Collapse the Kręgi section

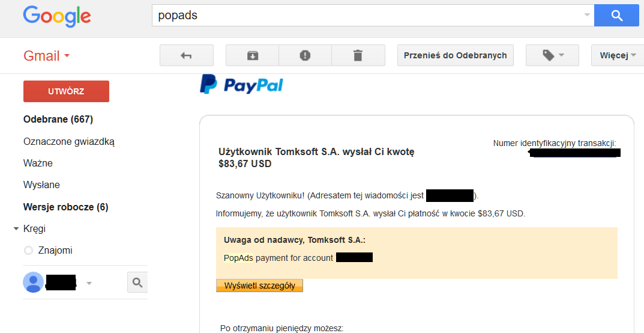[x=16, y=229]
